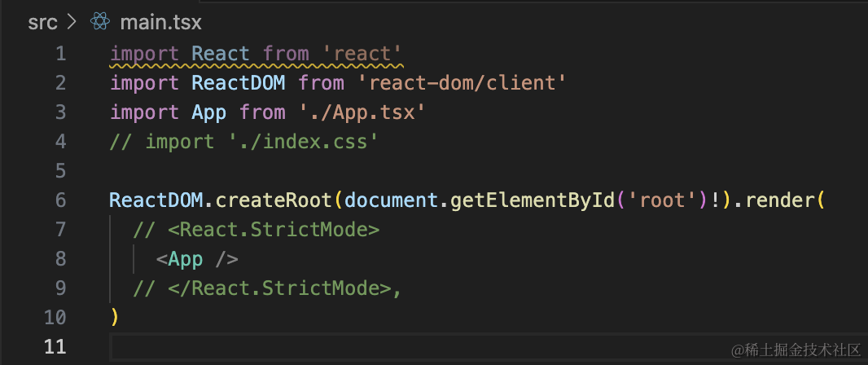Click the closing parenthesis on line 10
Viewport: 868px width, 365px height.
click(x=115, y=318)
